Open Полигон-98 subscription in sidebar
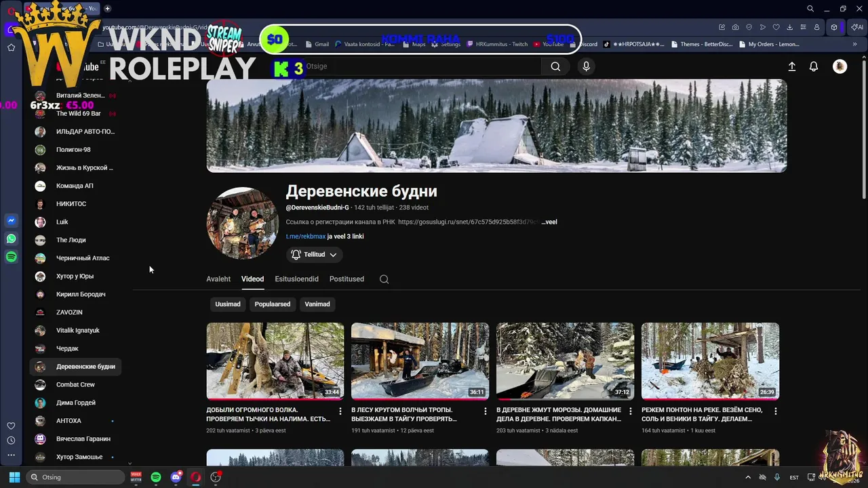The height and width of the screenshot is (488, 868). [x=75, y=150]
